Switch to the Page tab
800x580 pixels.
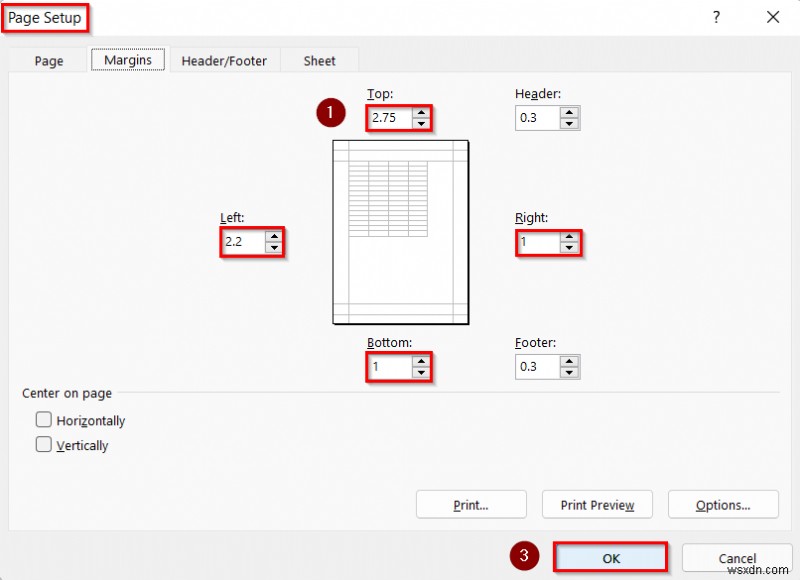[48, 60]
